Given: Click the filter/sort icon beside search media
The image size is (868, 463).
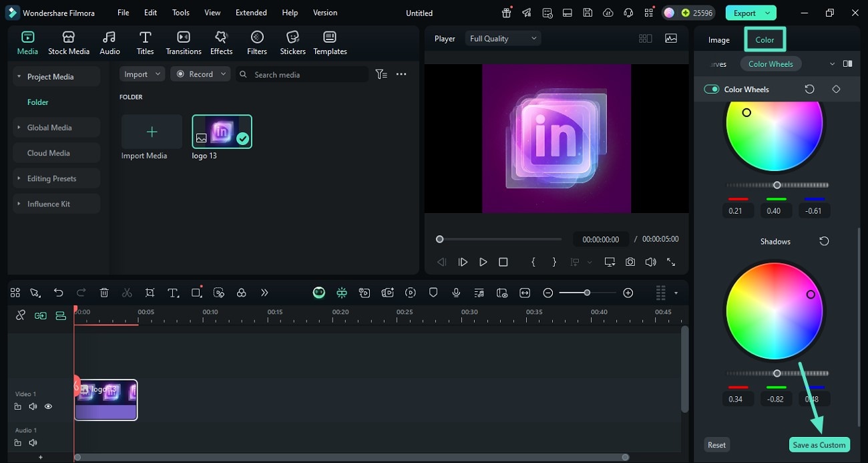Looking at the screenshot, I should click(381, 74).
